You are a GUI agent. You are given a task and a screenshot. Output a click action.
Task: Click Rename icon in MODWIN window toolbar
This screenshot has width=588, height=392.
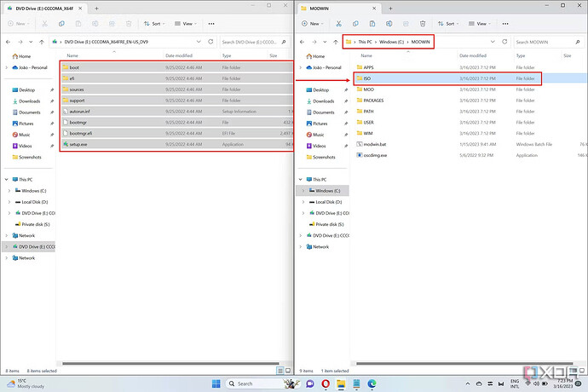[x=389, y=24]
